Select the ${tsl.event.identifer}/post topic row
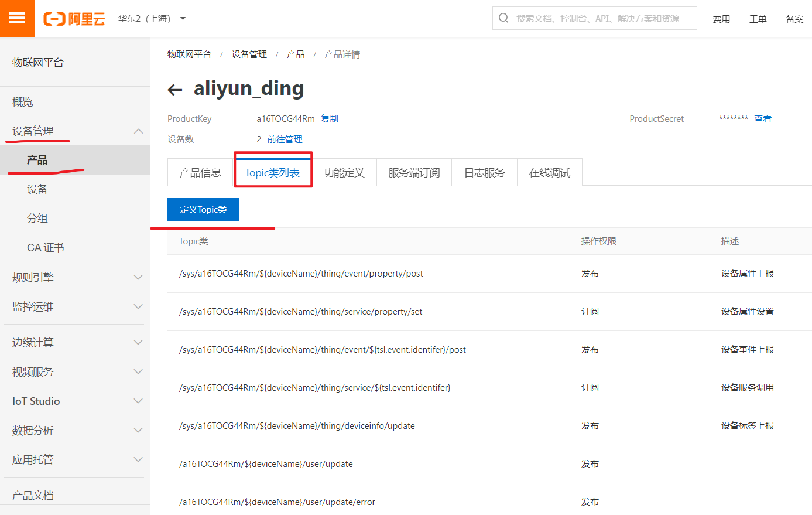Screen dimensions: 812x515 coord(489,350)
